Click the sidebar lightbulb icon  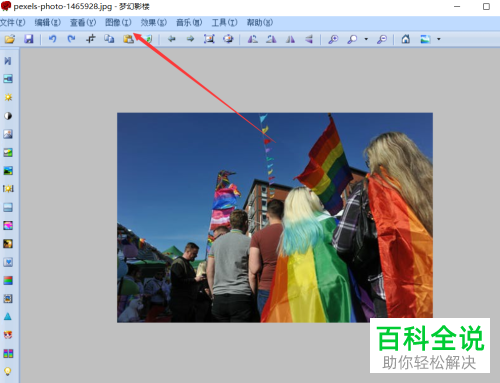(x=8, y=371)
